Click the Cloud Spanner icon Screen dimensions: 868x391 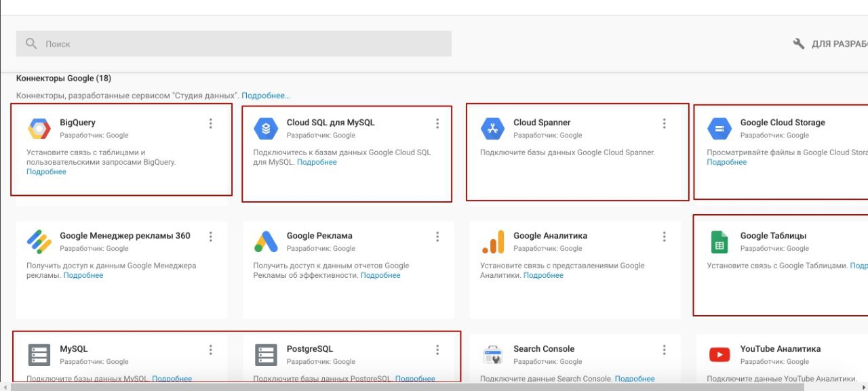492,128
